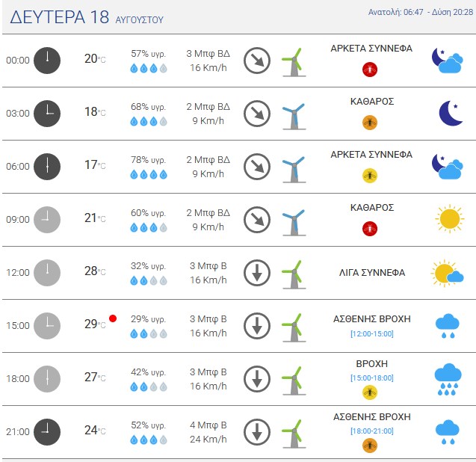
Task: Click the rain period link [15:00-18:00]
Action: [x=372, y=378]
